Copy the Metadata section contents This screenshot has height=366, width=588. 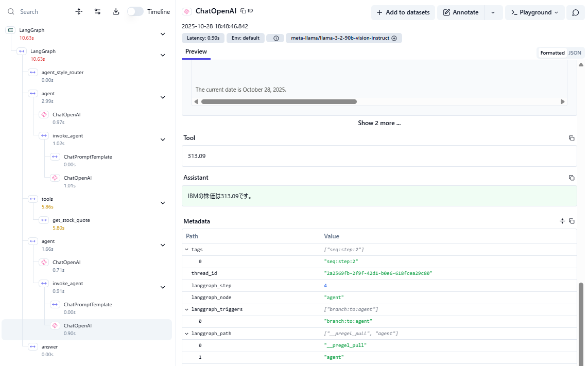click(572, 221)
